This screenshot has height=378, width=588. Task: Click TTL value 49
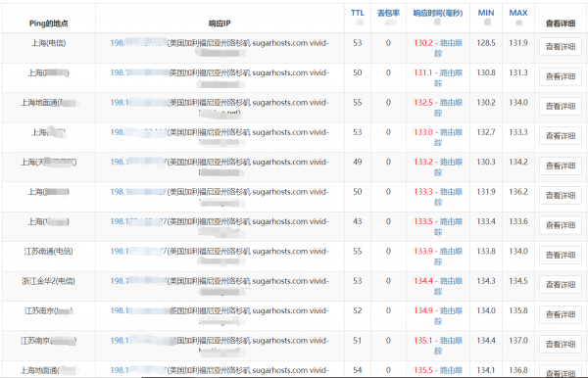[358, 162]
